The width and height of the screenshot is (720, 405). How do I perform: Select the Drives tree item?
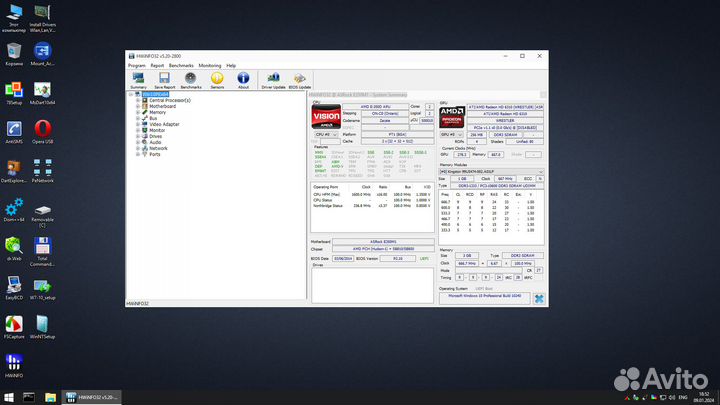click(155, 136)
